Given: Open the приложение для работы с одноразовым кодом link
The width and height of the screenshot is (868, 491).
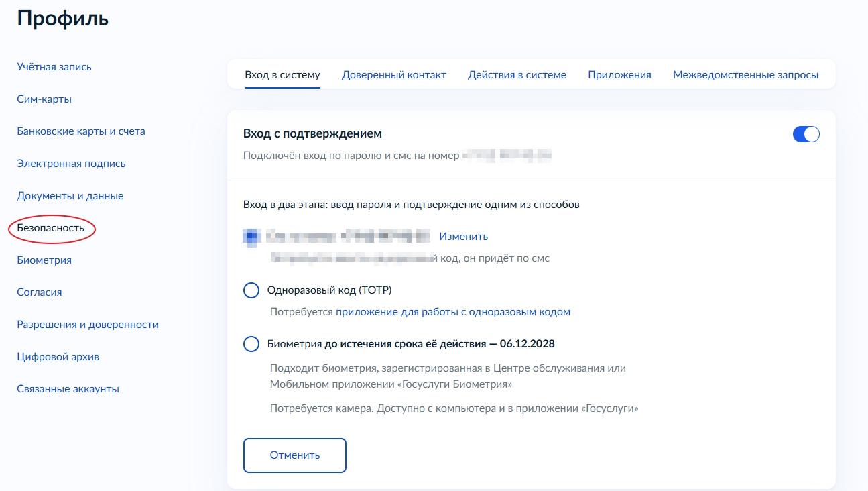Looking at the screenshot, I should [452, 312].
